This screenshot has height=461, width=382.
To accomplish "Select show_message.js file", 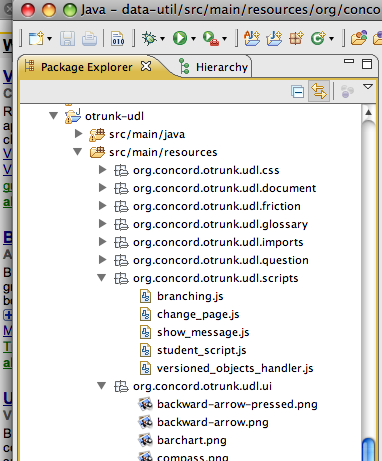I will 203,332.
